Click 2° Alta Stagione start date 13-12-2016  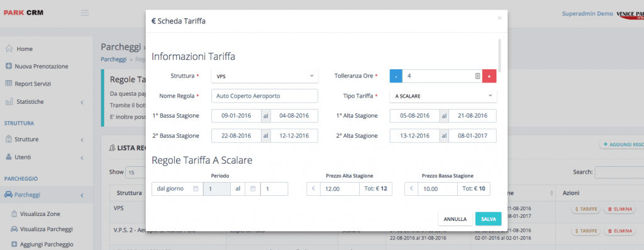point(414,135)
